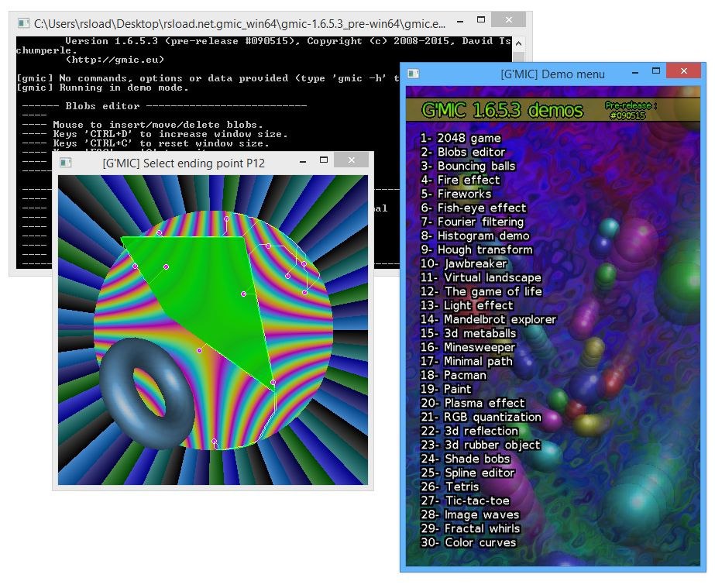Launch the '1- 2048 game' demo
The width and height of the screenshot is (715, 588).
pyautogui.click(x=461, y=138)
